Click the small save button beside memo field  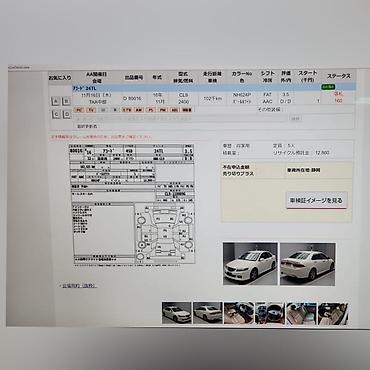coord(296,118)
